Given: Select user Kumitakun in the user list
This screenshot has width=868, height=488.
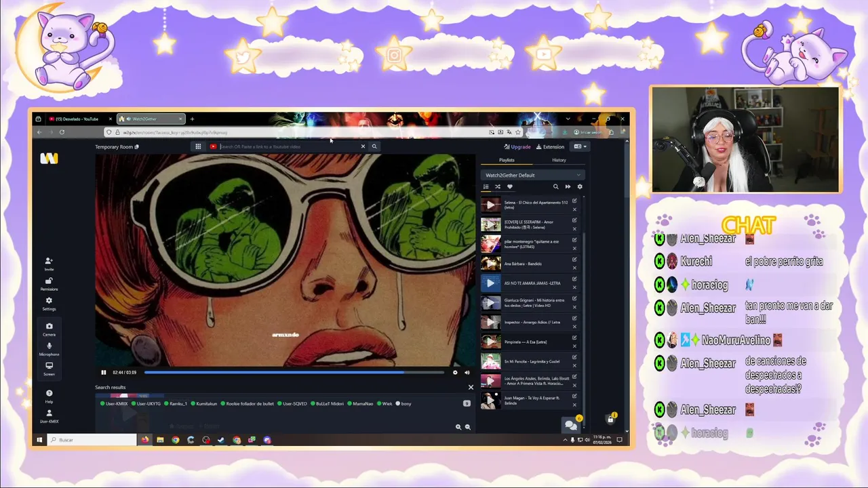Looking at the screenshot, I should 204,403.
